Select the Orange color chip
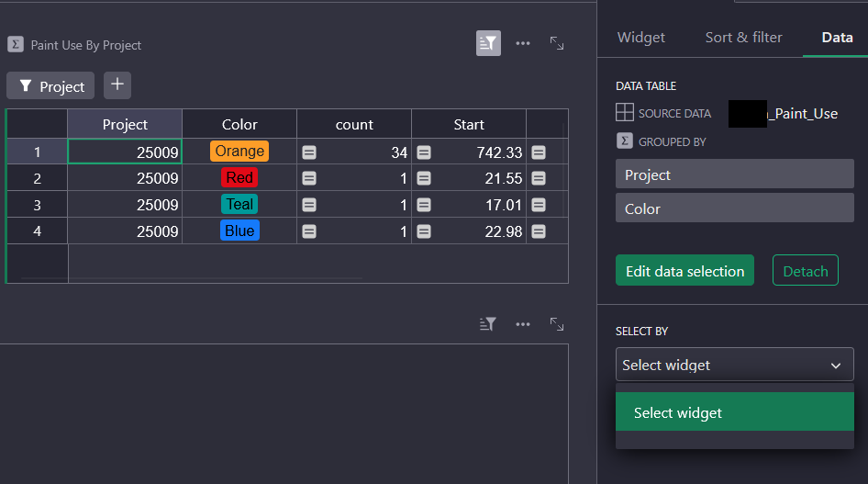The width and height of the screenshot is (868, 484). click(x=239, y=152)
